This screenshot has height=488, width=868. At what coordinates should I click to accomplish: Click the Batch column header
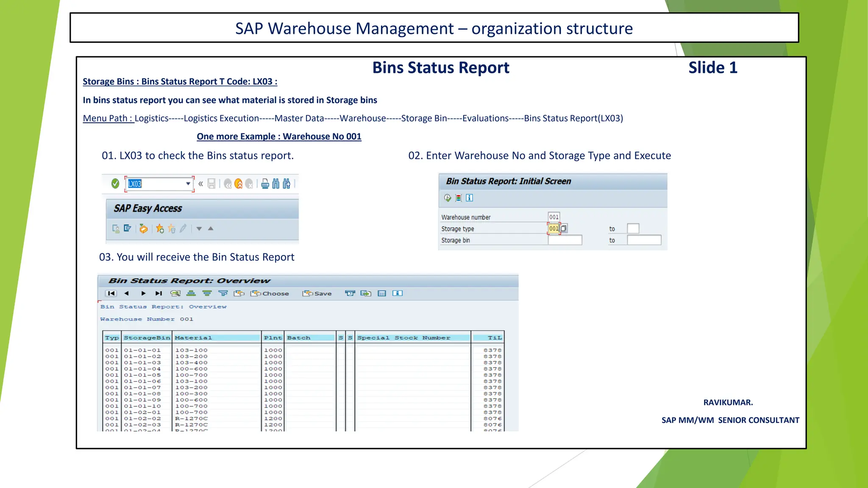pos(311,338)
